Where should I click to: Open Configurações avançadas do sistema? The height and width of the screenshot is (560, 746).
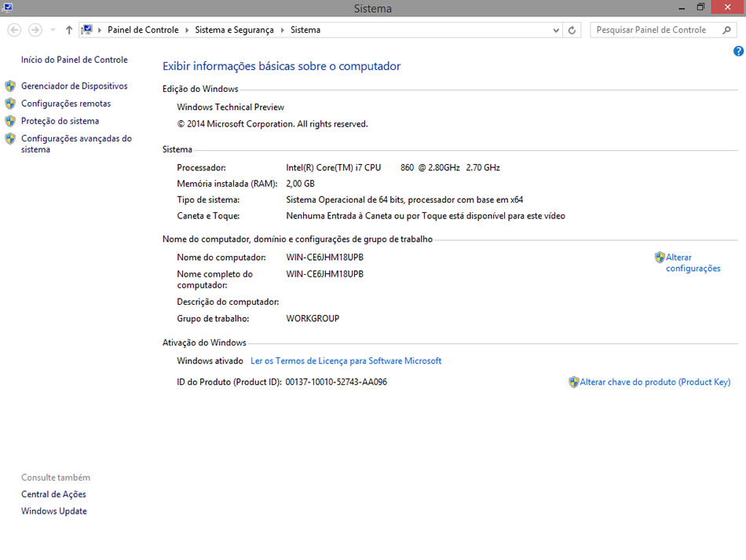click(x=76, y=144)
